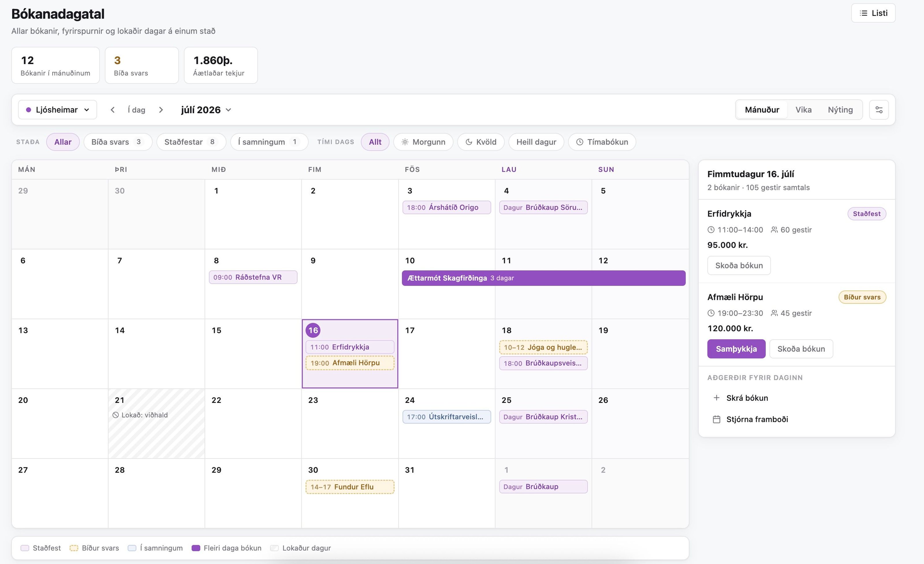Open Dagur Brúðkaup event on August 1
The image size is (924, 564).
(x=543, y=486)
